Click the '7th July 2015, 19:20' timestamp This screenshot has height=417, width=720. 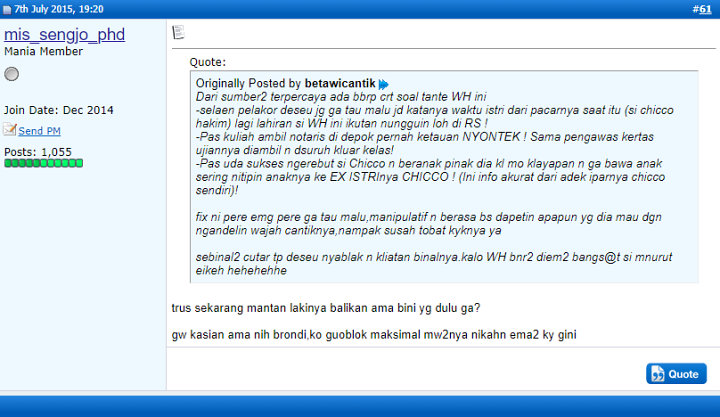[59, 9]
